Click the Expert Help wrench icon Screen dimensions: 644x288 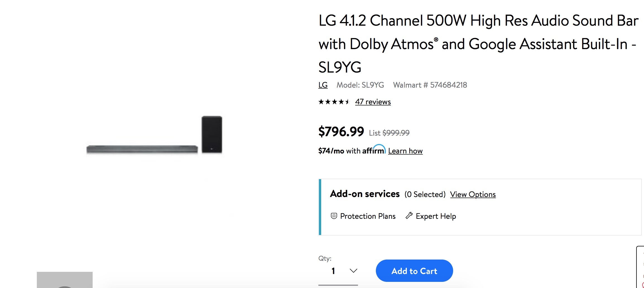pyautogui.click(x=409, y=216)
